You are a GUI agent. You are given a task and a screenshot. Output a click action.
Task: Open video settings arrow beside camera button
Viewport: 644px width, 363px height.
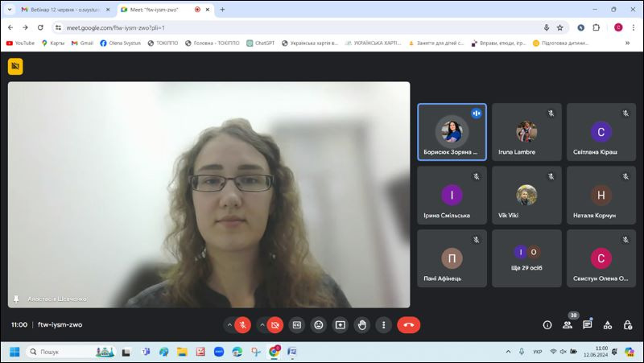point(262,325)
